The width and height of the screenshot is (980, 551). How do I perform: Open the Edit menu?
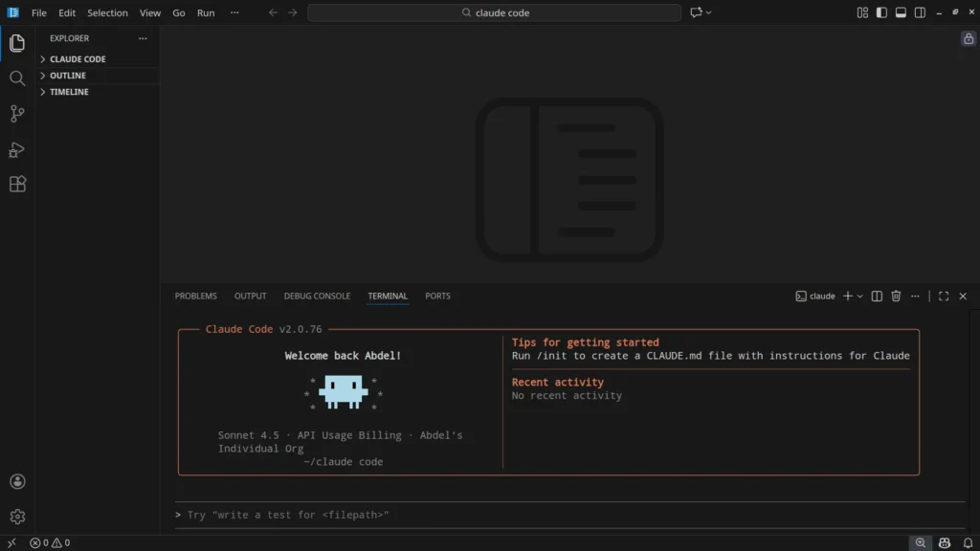(x=67, y=12)
